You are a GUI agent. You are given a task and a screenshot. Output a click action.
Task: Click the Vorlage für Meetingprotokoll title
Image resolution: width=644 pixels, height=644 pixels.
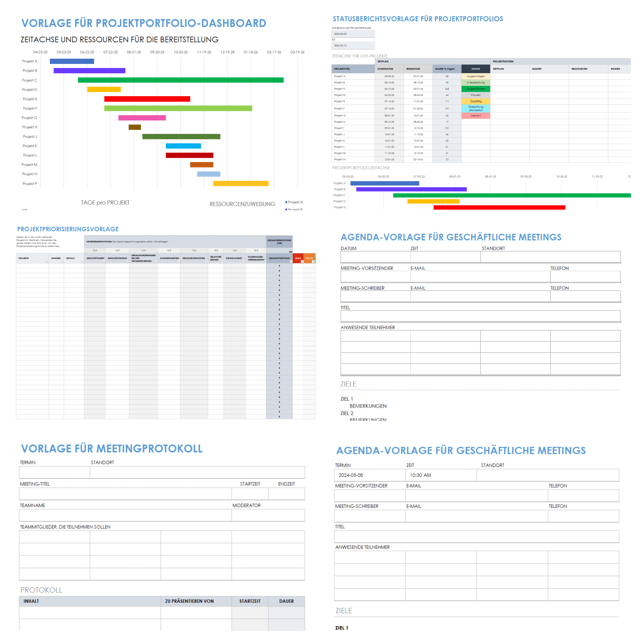[x=112, y=449]
